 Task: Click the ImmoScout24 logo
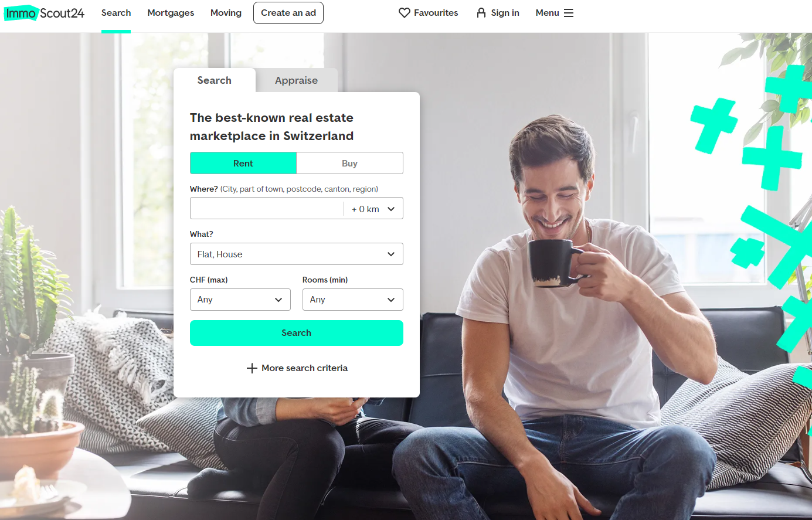click(44, 13)
